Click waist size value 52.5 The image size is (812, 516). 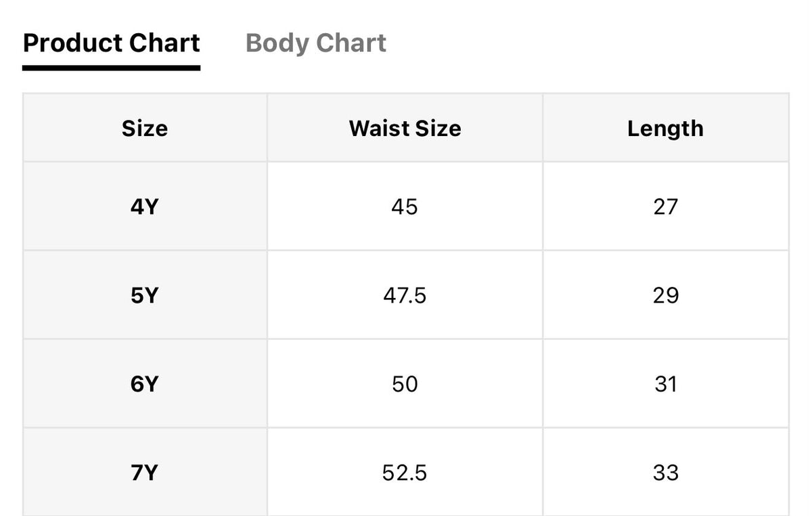point(405,473)
